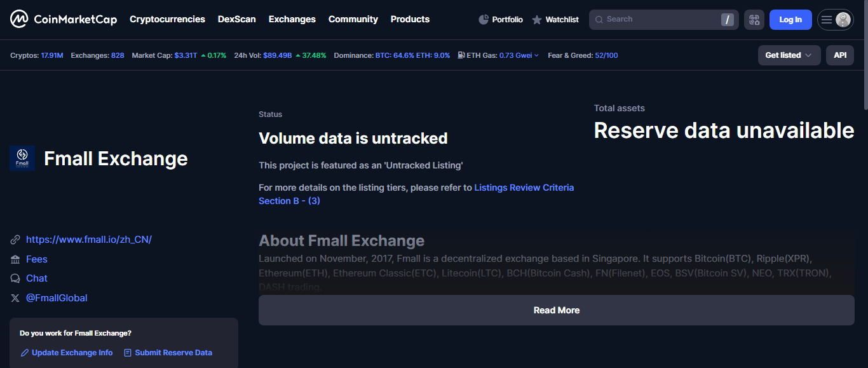Click the 'Fmall Exchange' title text
Screen dimensions: 868x368
point(116,158)
